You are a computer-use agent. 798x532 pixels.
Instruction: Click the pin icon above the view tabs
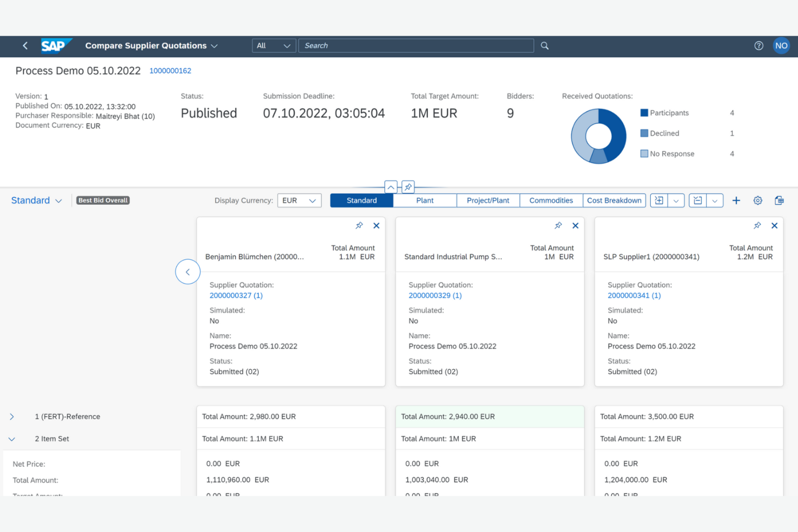point(408,187)
